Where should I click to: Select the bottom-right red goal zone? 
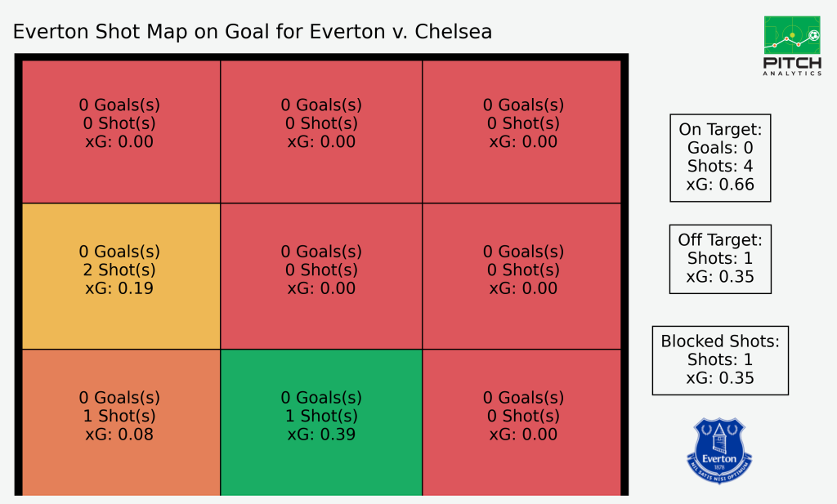click(x=521, y=422)
